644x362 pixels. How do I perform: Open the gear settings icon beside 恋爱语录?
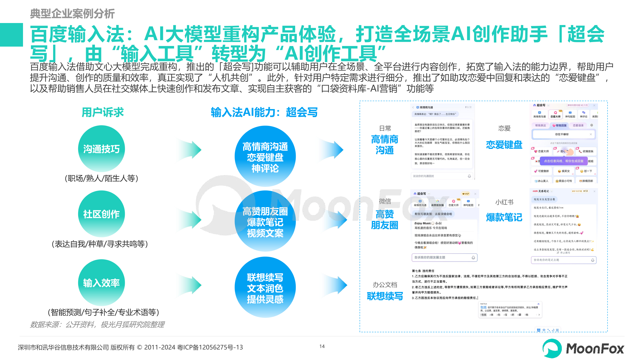click(x=592, y=125)
